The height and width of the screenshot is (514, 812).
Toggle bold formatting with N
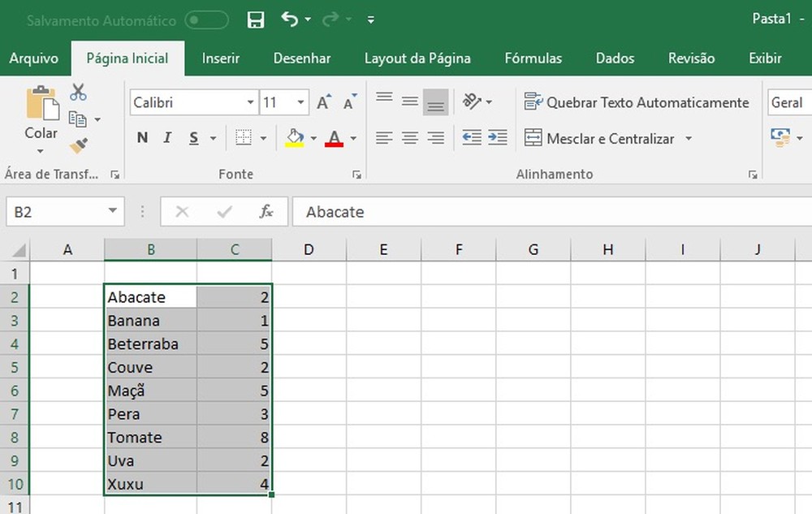tap(141, 138)
